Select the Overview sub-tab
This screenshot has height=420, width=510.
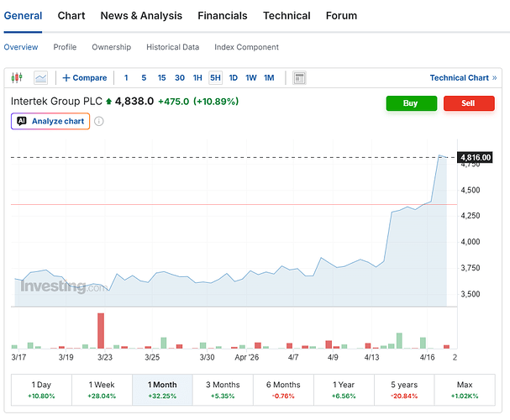pos(21,47)
